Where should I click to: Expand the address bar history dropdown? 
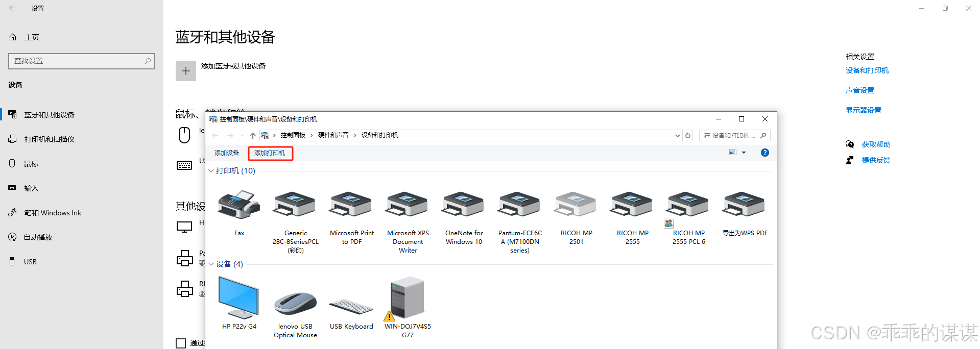(678, 135)
